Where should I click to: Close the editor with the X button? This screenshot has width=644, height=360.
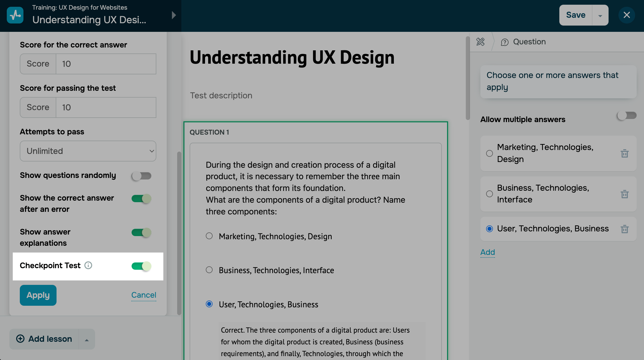(627, 15)
